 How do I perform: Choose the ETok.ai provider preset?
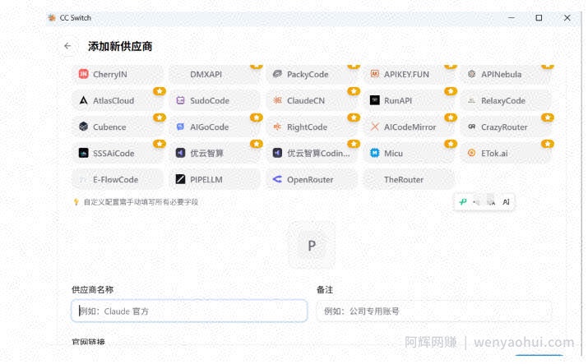(507, 153)
